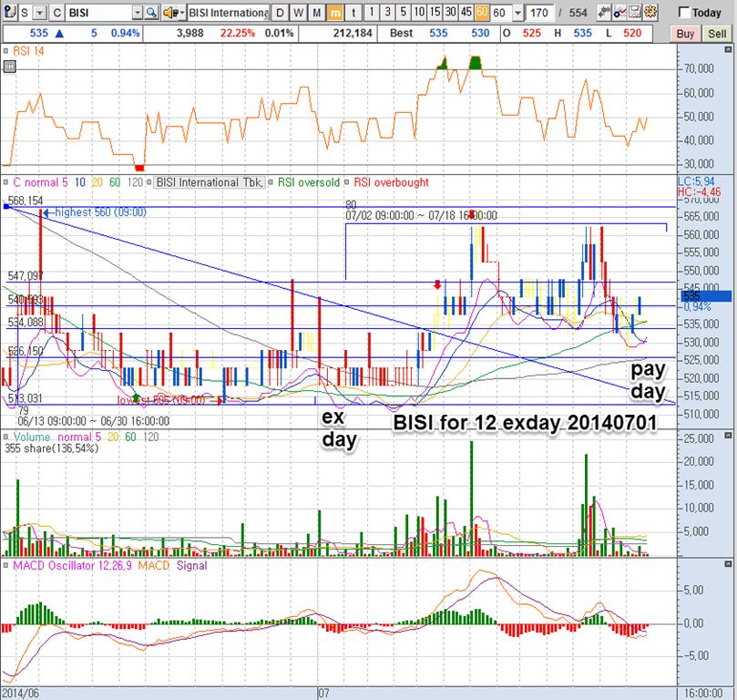
Task: Click the stock search magnifier icon
Action: point(151,13)
